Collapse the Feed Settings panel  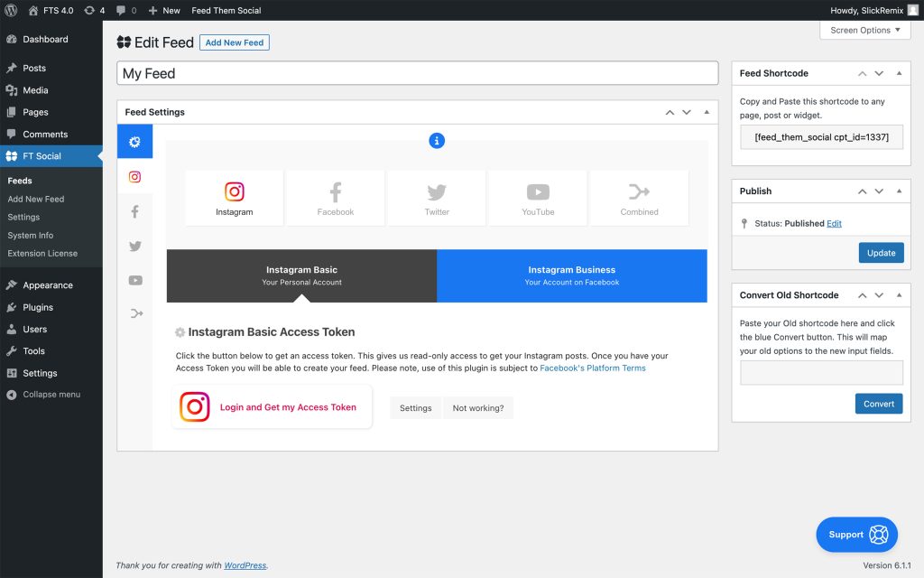click(707, 112)
